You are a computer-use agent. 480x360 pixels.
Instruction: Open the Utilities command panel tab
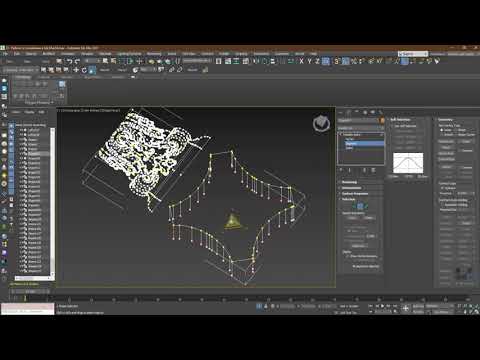pos(380,112)
